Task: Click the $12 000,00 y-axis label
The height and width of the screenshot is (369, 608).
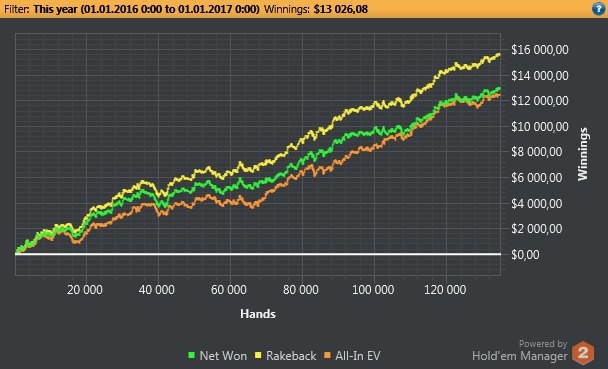Action: (540, 101)
